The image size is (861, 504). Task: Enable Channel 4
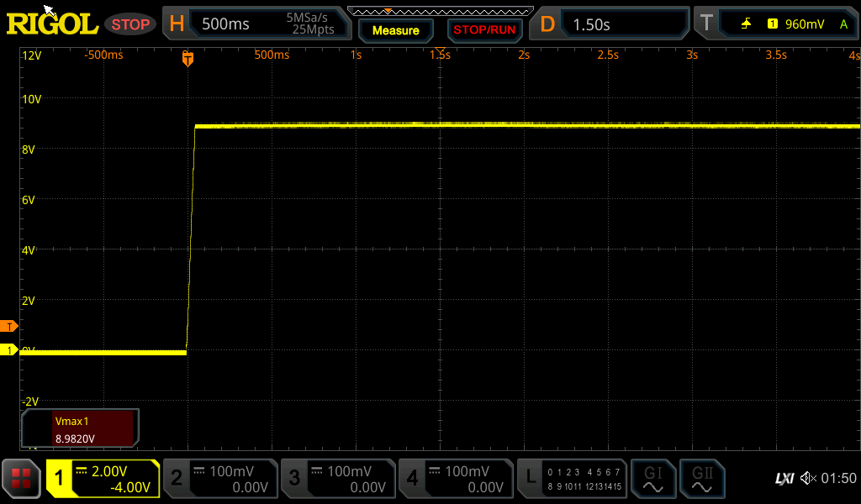456,479
